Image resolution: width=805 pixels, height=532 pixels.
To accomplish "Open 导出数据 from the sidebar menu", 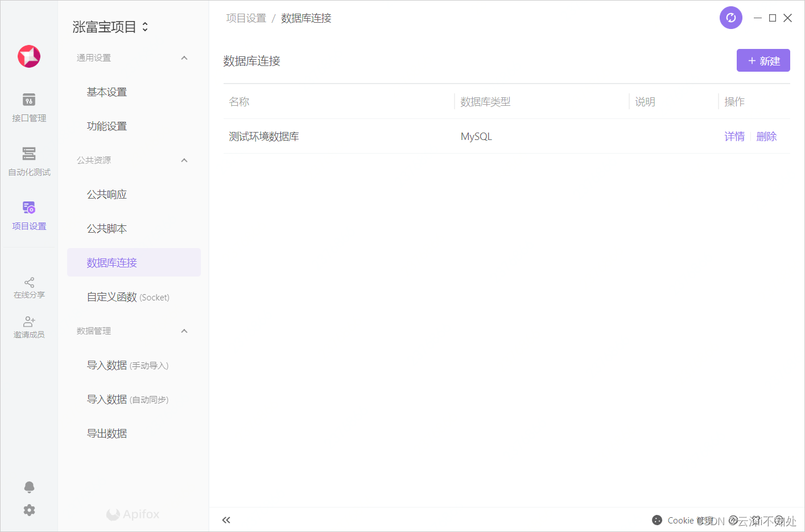I will click(106, 433).
